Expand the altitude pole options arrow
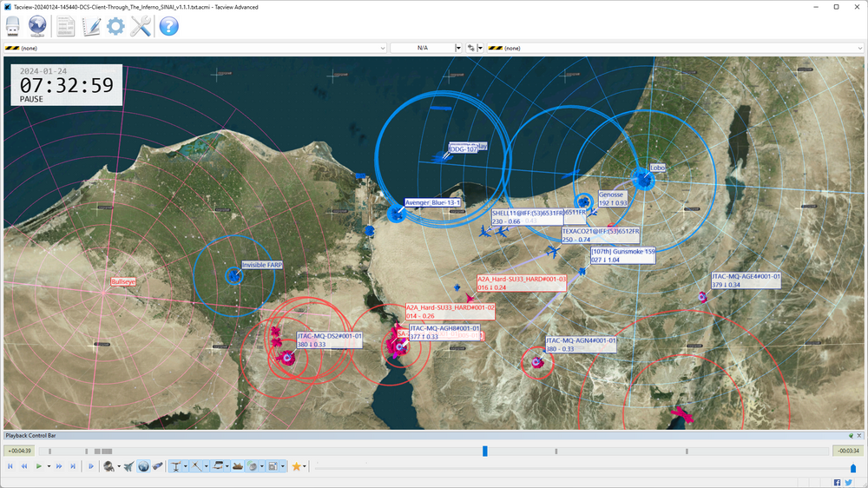The image size is (868, 488). pyautogui.click(x=186, y=467)
